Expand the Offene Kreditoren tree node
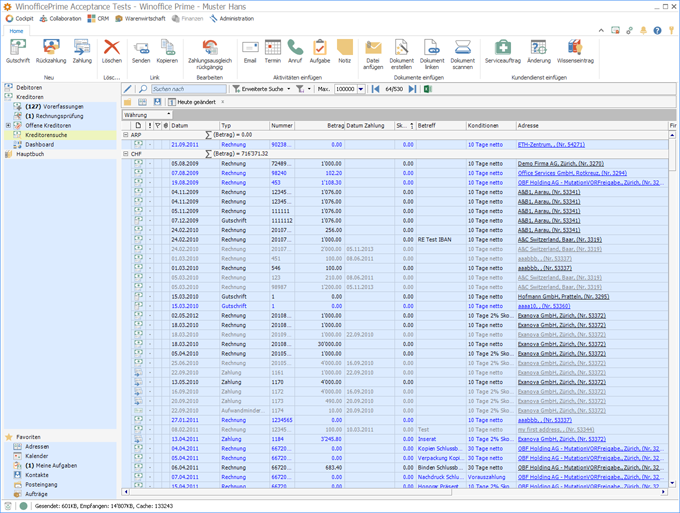680x513 pixels. (8, 125)
